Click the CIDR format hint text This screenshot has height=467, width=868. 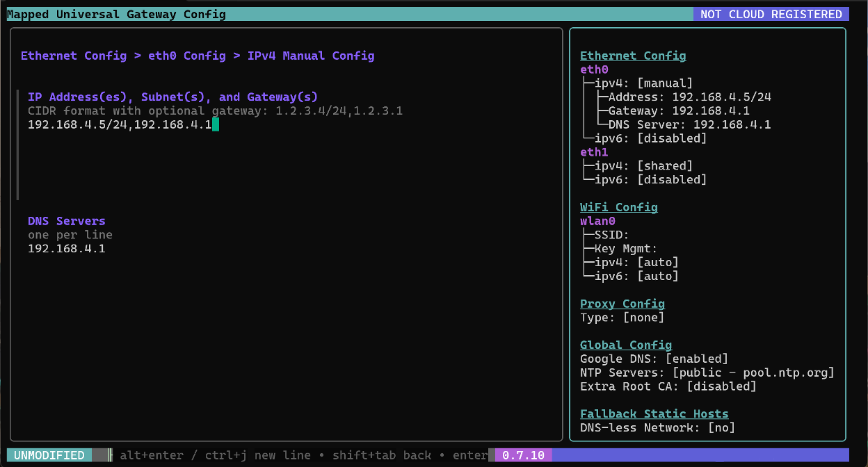(216, 110)
